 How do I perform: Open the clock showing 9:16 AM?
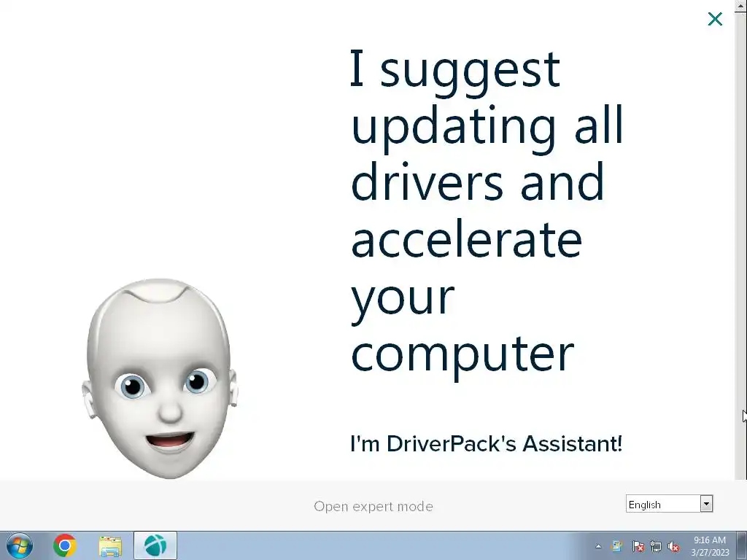click(710, 546)
